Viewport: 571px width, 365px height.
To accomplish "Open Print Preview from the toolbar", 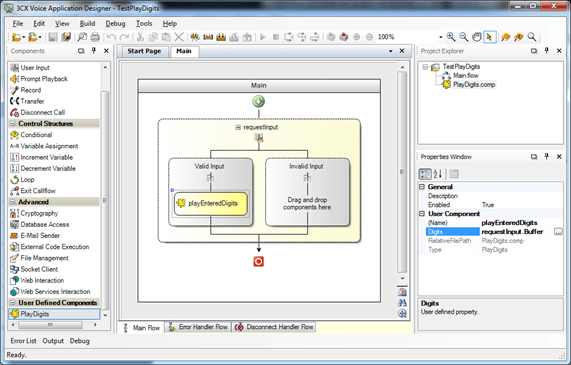I will coord(82,37).
